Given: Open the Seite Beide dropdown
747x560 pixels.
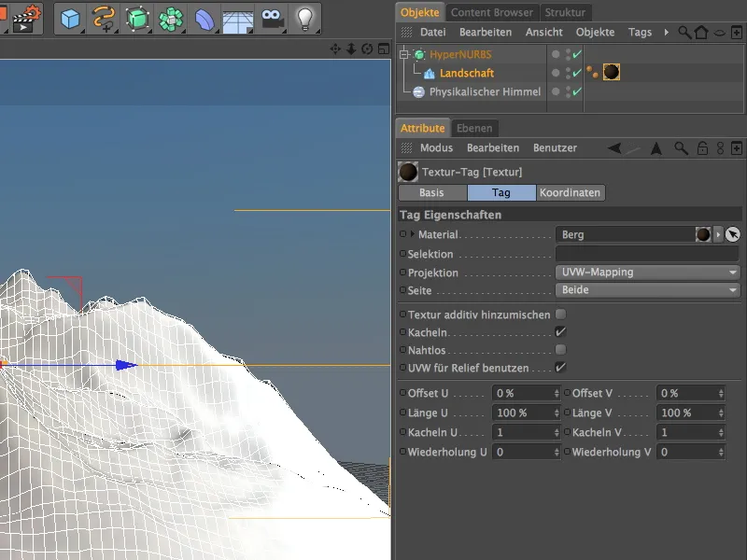Looking at the screenshot, I should point(647,290).
